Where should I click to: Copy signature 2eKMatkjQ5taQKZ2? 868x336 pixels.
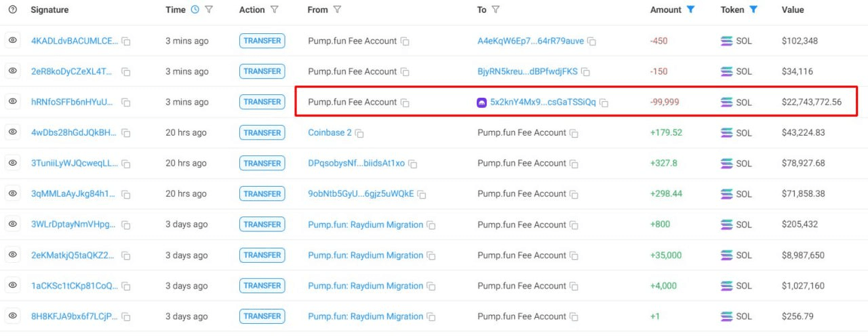pyautogui.click(x=126, y=256)
